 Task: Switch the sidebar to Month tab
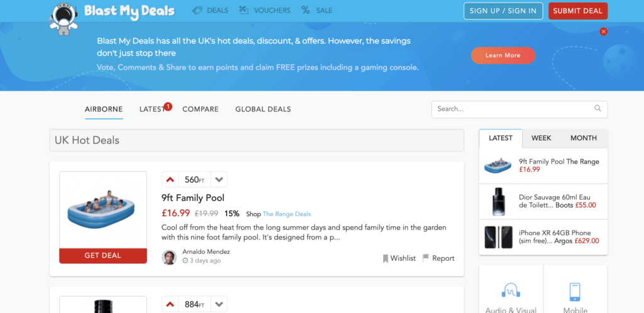pos(584,138)
